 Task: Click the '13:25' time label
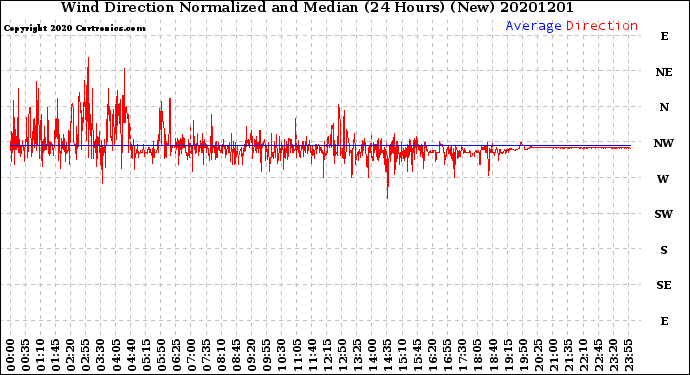tap(357, 355)
